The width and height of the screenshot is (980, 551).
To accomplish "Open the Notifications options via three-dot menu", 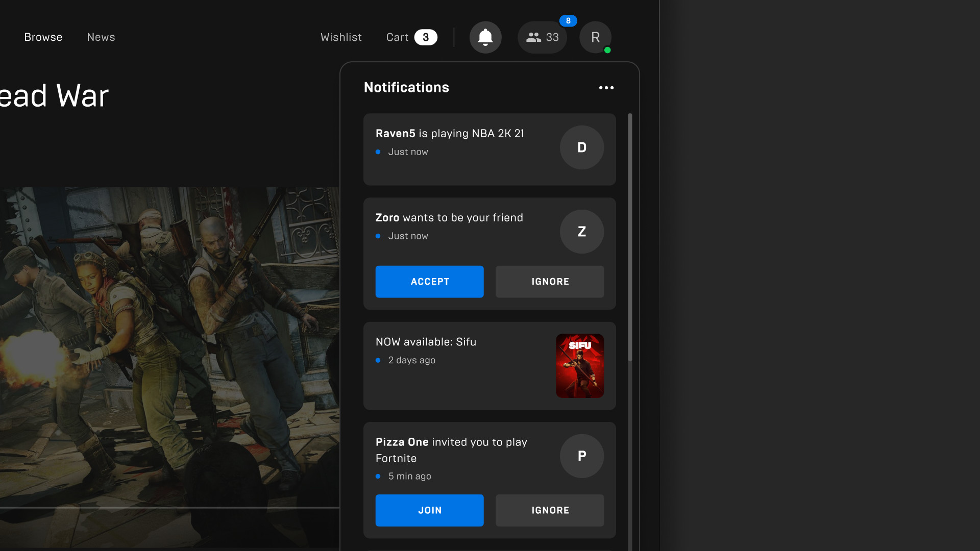I will (x=606, y=87).
